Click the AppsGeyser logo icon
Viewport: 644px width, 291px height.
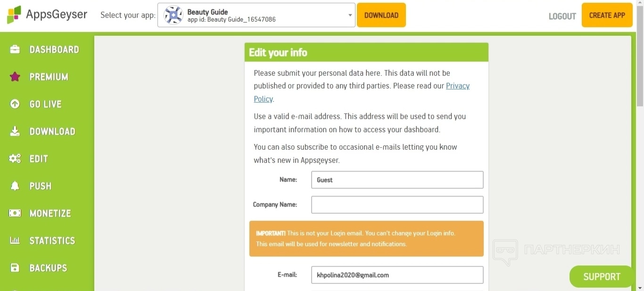14,15
